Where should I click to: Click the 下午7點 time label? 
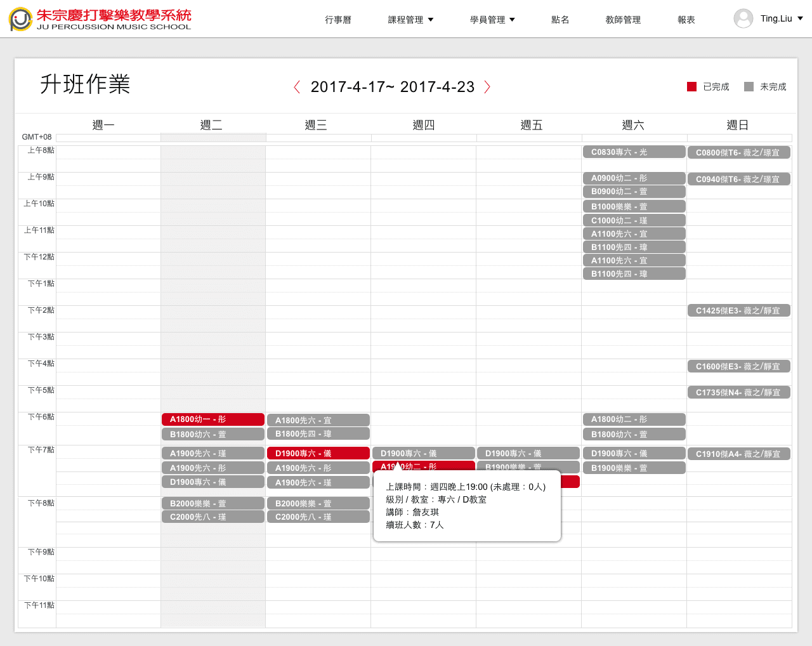click(41, 450)
